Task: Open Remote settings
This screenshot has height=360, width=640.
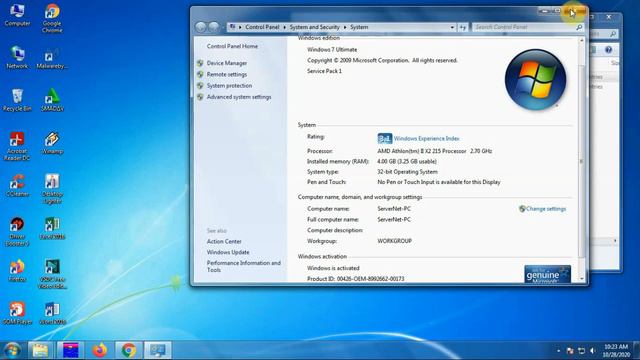Action: 227,74
